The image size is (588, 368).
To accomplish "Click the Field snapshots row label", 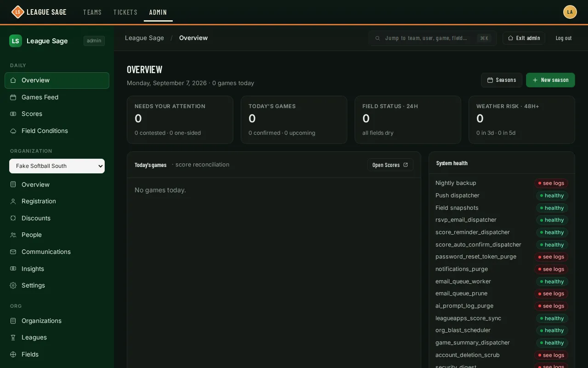I will point(457,208).
